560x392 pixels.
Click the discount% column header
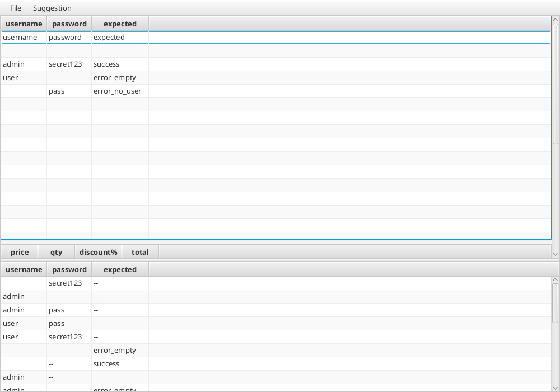point(99,252)
